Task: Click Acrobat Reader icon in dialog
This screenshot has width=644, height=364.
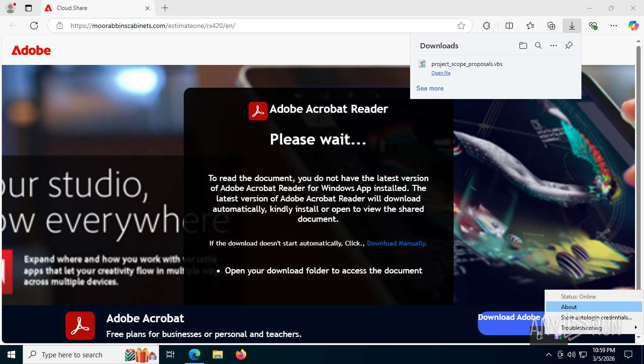Action: pos(258,111)
